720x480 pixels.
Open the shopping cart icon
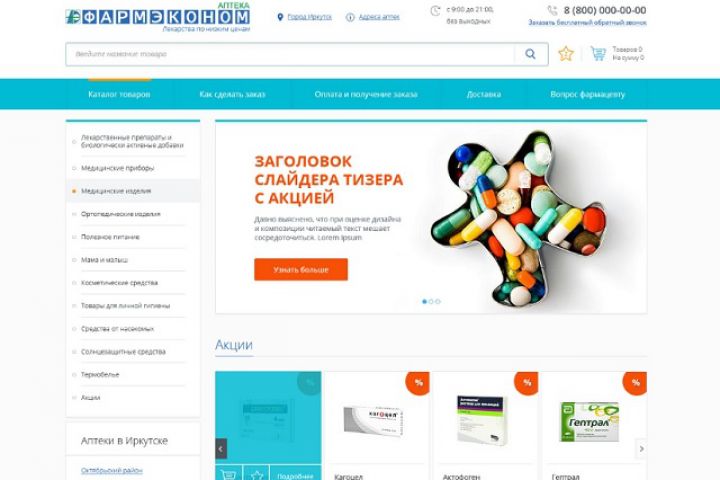pyautogui.click(x=598, y=54)
